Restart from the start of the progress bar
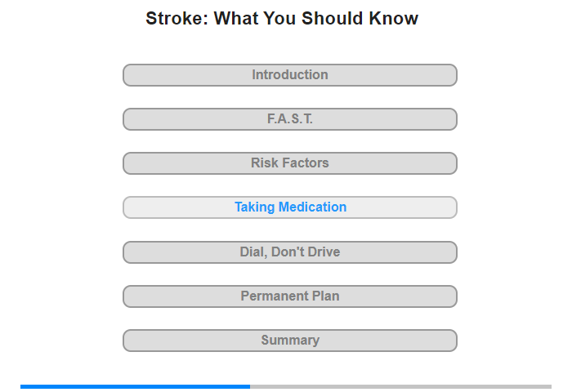This screenshot has width=572, height=392. pos(21,386)
